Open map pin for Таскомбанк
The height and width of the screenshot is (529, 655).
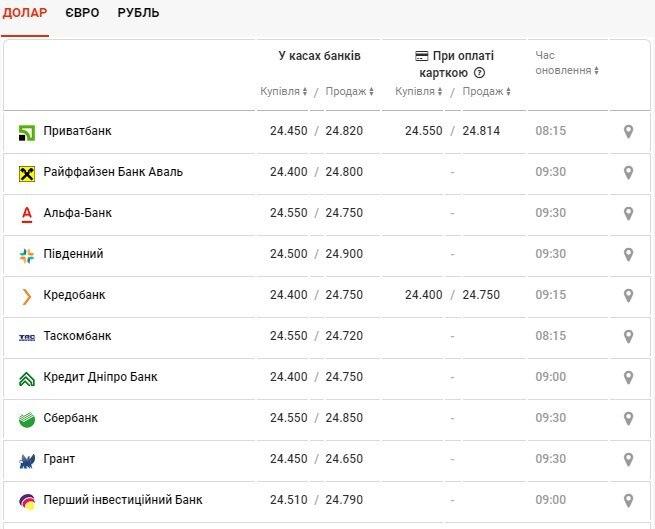click(x=628, y=336)
